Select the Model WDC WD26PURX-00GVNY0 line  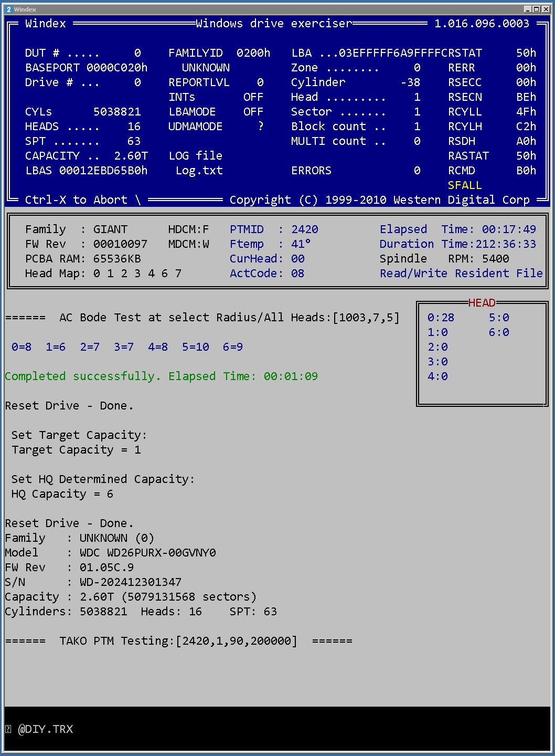tap(110, 553)
